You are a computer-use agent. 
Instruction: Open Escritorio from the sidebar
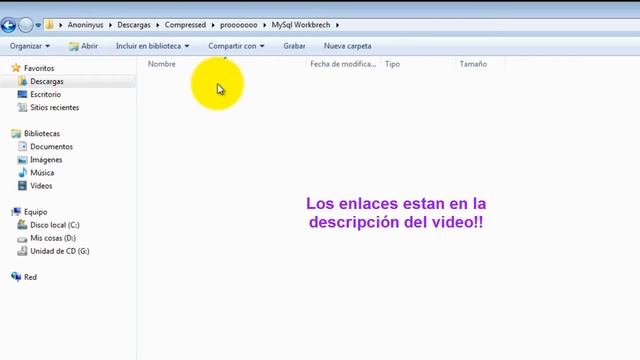(x=45, y=94)
